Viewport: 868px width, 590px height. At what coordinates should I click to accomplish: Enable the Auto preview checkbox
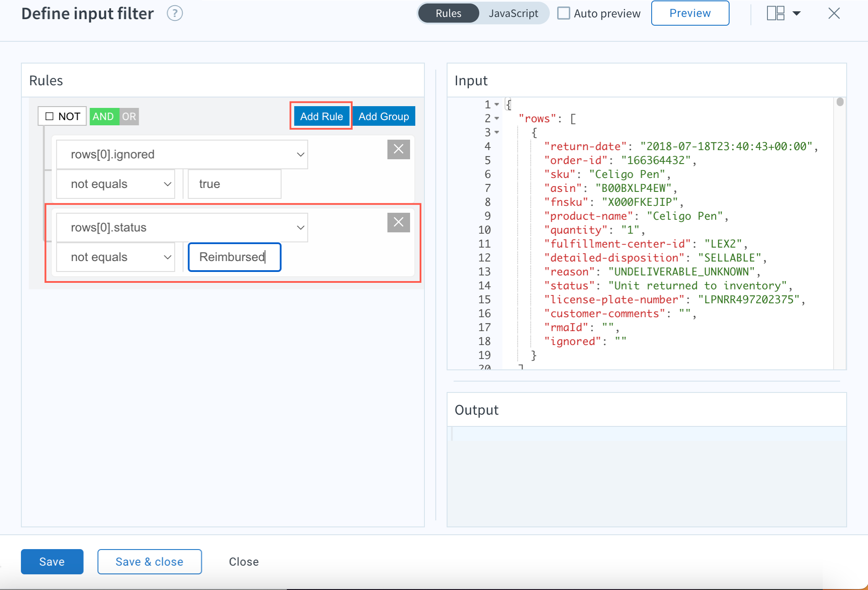(564, 13)
